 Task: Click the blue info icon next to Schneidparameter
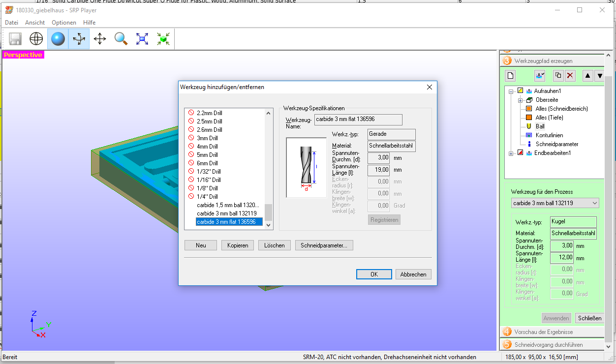[529, 144]
